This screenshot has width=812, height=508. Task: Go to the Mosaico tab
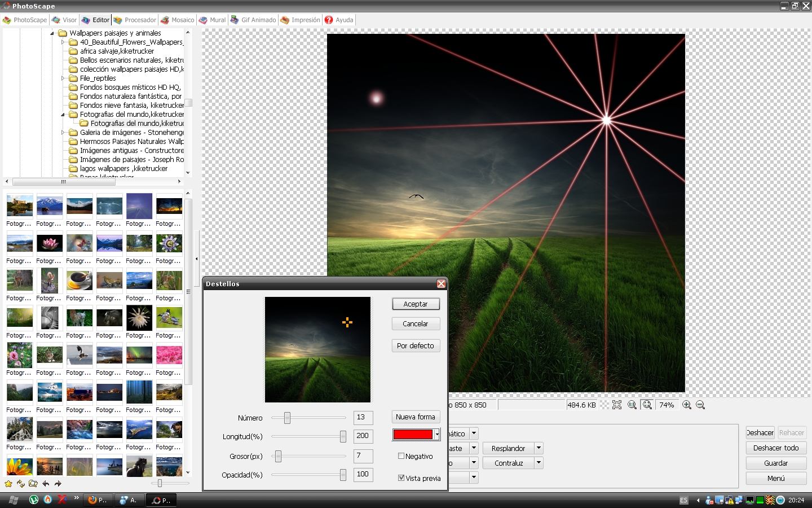tap(178, 20)
